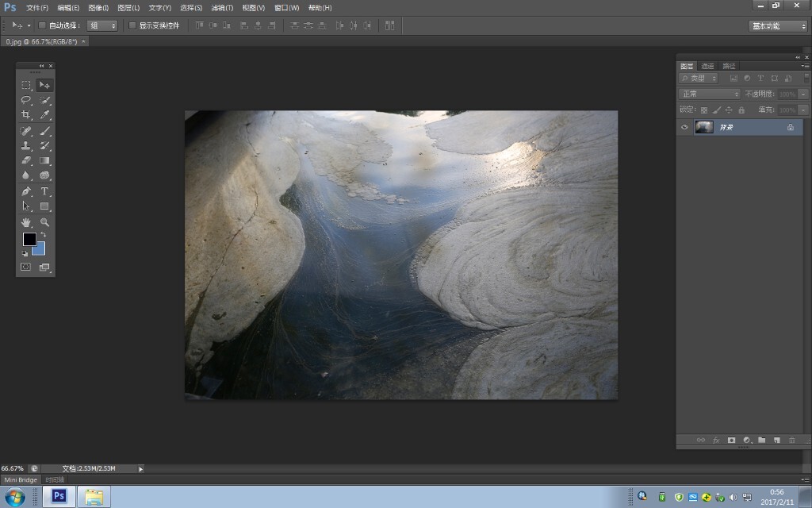
Task: Choose the Gradient tool
Action: pos(45,160)
